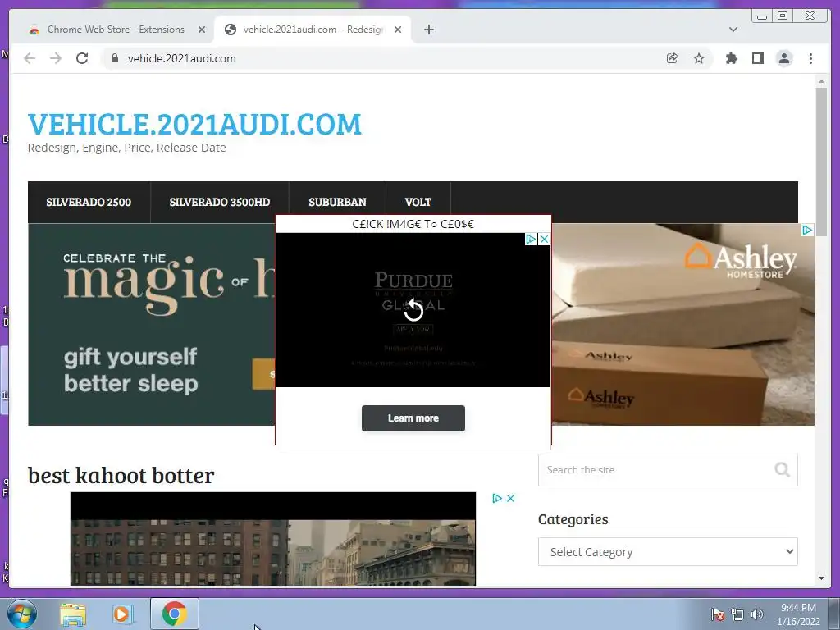840x630 pixels.
Task: Open Chrome three-dot menu
Action: [810, 58]
